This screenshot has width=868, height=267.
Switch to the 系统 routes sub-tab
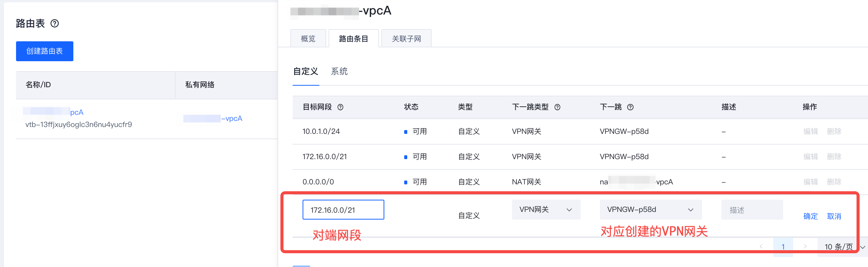pyautogui.click(x=339, y=72)
